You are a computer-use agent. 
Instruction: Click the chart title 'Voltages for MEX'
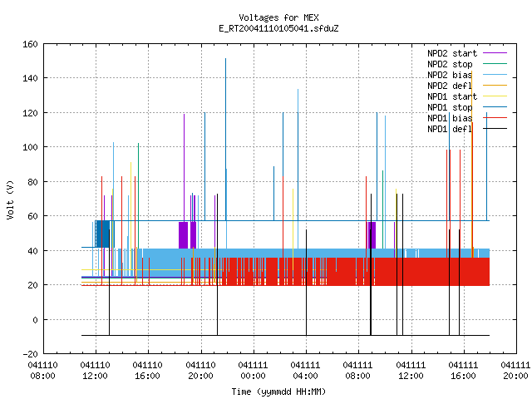click(278, 17)
